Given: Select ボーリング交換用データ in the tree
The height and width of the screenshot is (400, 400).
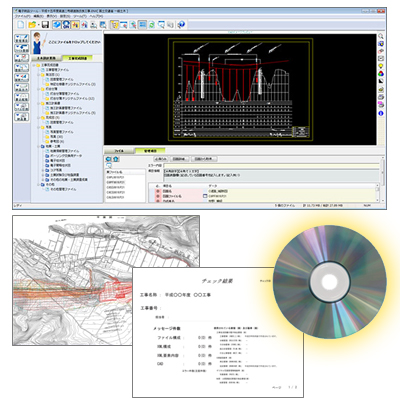Looking at the screenshot, I should [x=66, y=156].
